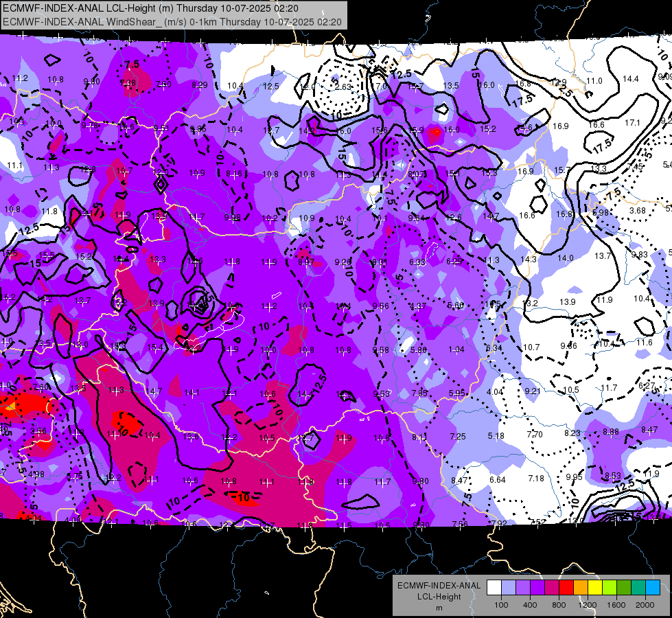The width and height of the screenshot is (672, 618).
Task: Click the yellow legend swatch
Action: pyautogui.click(x=595, y=588)
